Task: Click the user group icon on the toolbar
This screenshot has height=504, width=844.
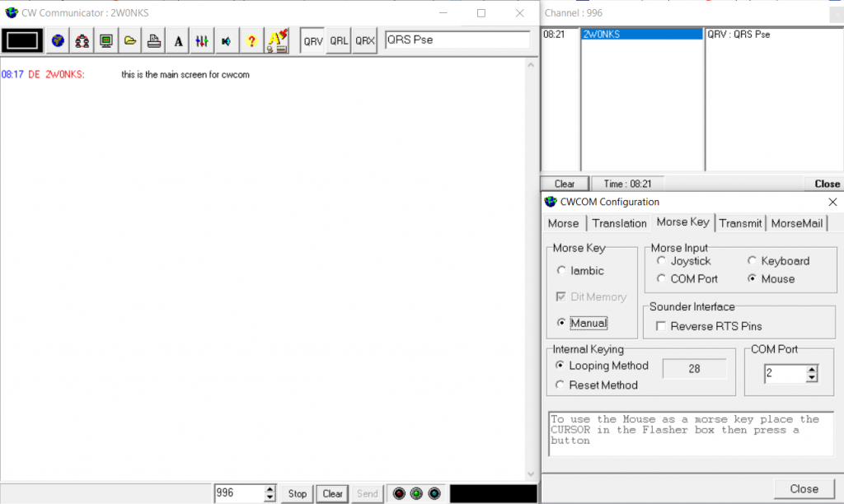Action: pyautogui.click(x=82, y=40)
